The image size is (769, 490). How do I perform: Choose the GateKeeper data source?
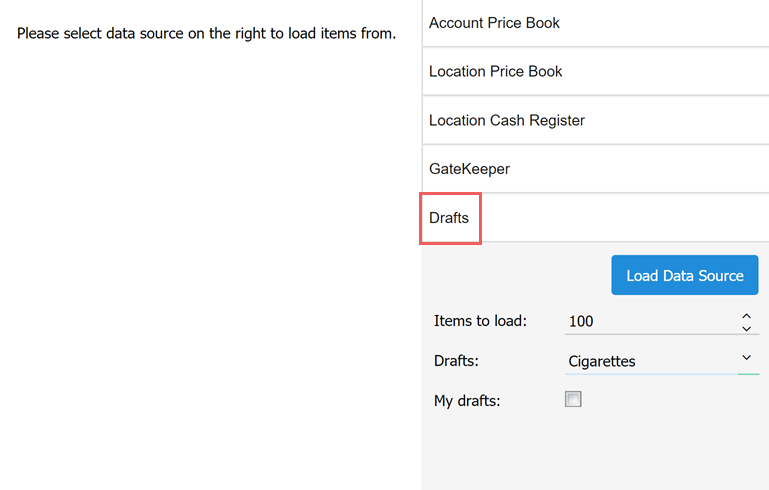pos(595,169)
